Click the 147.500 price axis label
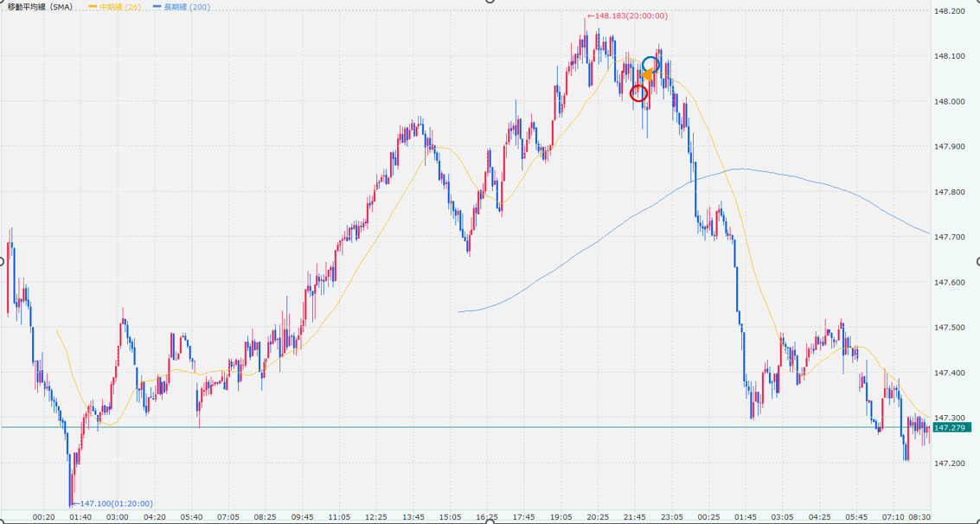Viewport: 980px width, 524px height. pyautogui.click(x=950, y=328)
